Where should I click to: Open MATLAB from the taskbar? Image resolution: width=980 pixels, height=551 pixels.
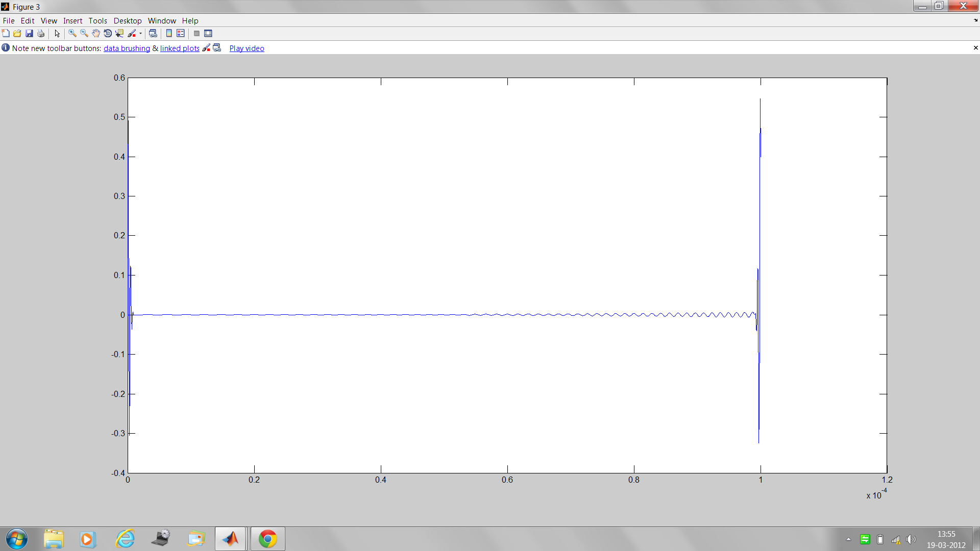pyautogui.click(x=231, y=538)
